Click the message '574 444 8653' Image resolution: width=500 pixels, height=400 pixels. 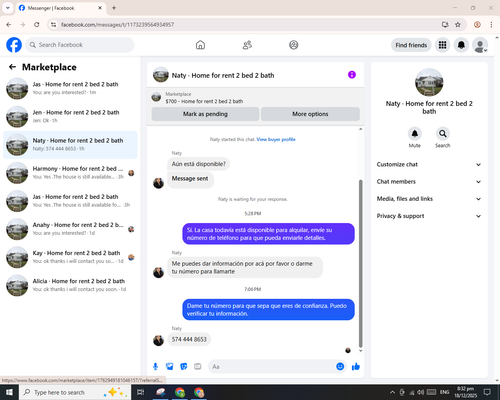(x=189, y=339)
